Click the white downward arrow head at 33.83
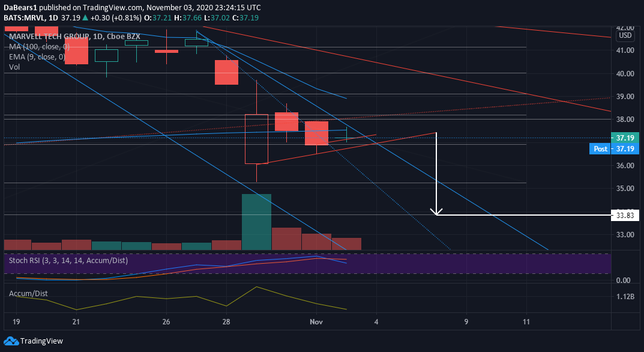 point(436,212)
